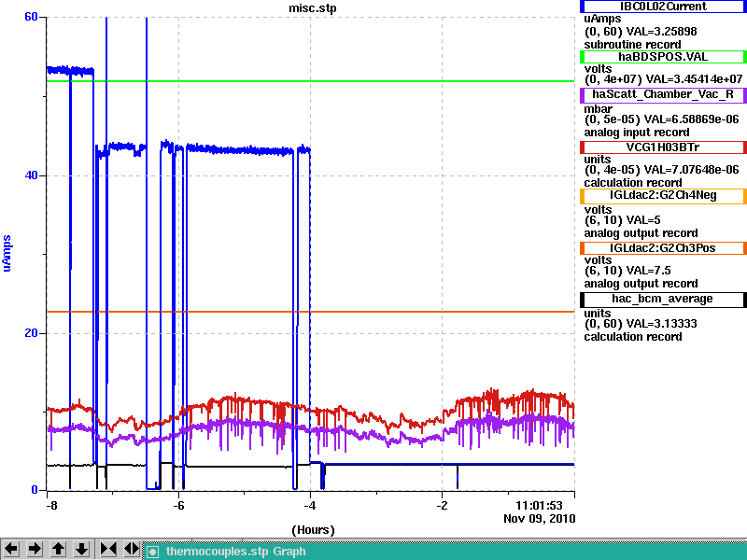Select the IGLdac2:G2Ch3Pos legend entry
Image resolution: width=747 pixels, height=560 pixels.
663,248
